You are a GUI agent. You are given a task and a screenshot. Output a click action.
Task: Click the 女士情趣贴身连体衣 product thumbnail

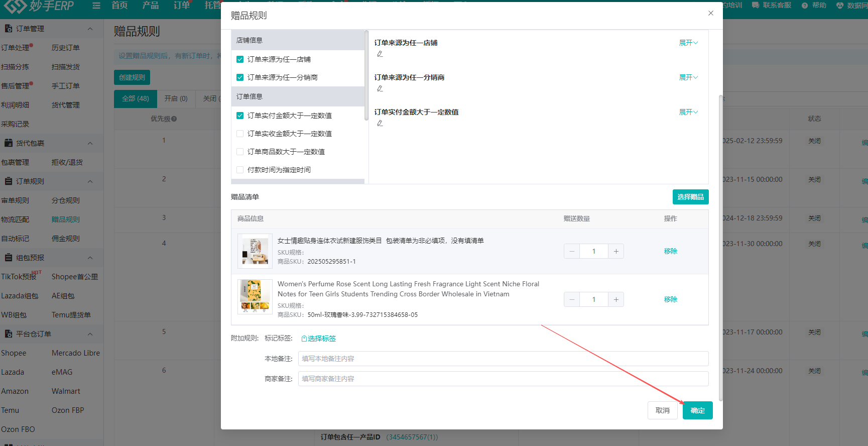point(255,251)
